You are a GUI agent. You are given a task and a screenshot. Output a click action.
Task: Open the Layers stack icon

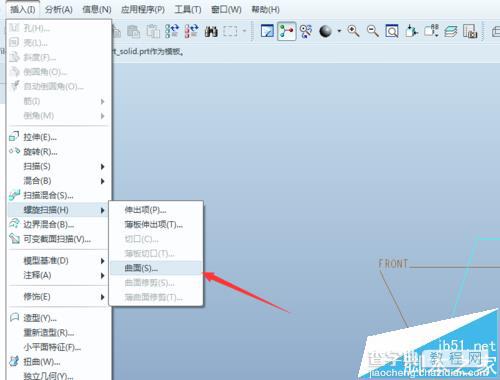[x=450, y=32]
